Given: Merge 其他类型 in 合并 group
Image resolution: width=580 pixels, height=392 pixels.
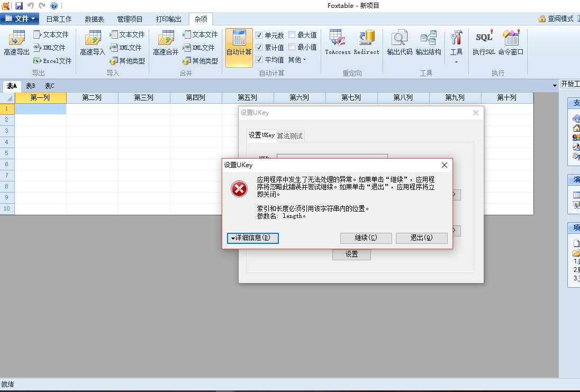Looking at the screenshot, I should pos(201,61).
